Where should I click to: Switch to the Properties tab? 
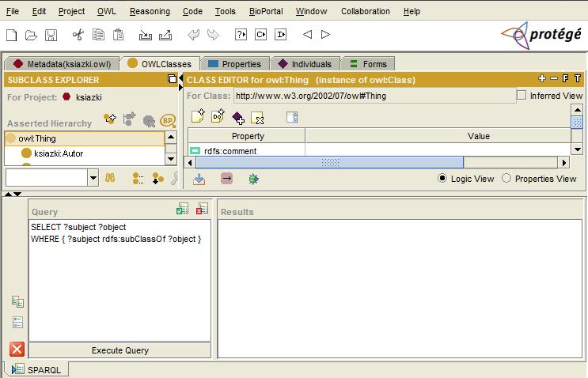pyautogui.click(x=235, y=64)
